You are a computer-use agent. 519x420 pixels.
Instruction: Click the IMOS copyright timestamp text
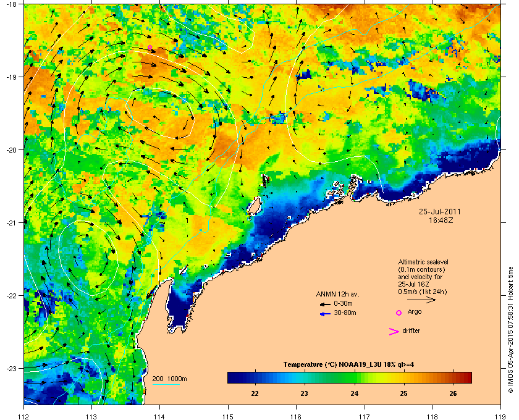(x=510, y=330)
